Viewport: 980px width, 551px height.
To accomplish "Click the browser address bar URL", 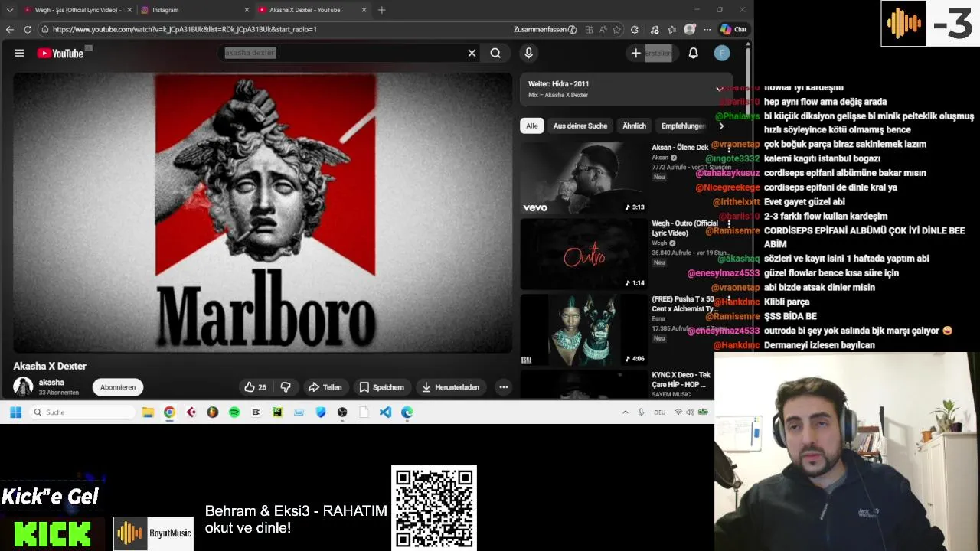I will [x=185, y=29].
